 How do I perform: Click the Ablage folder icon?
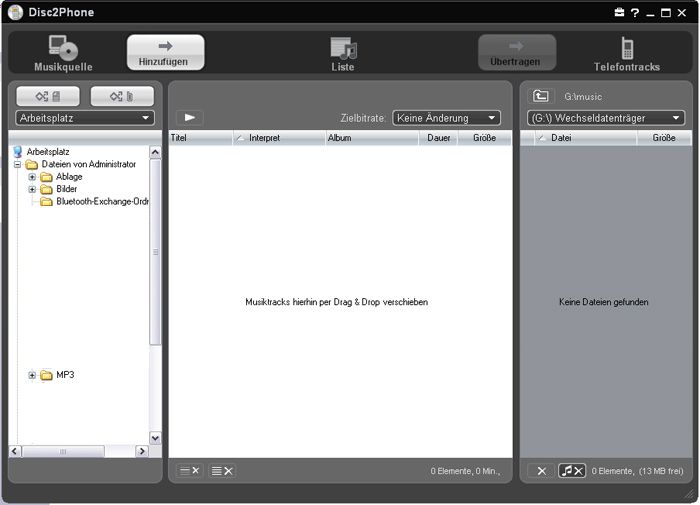[x=46, y=177]
